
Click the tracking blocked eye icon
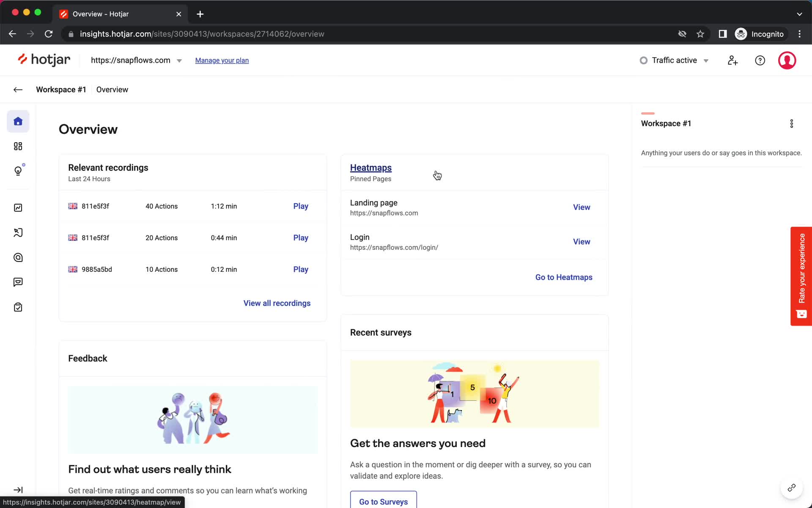point(682,34)
